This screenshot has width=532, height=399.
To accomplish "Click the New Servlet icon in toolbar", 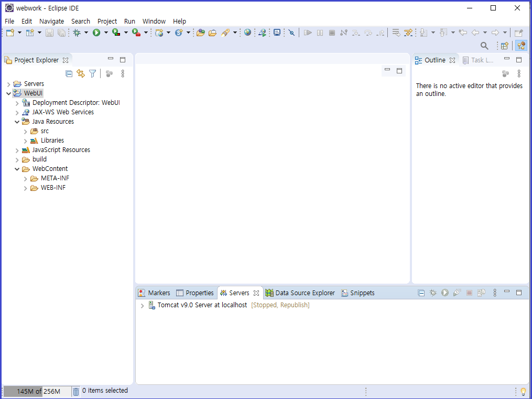I will pyautogui.click(x=179, y=33).
